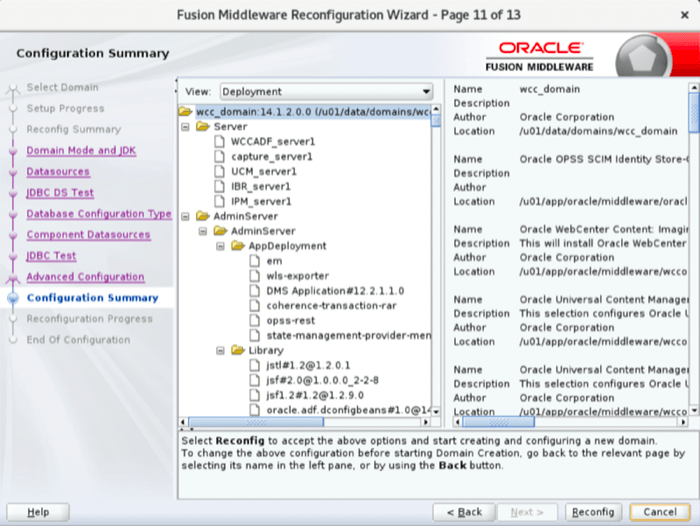
Task: Click the Cancel button
Action: (x=660, y=512)
